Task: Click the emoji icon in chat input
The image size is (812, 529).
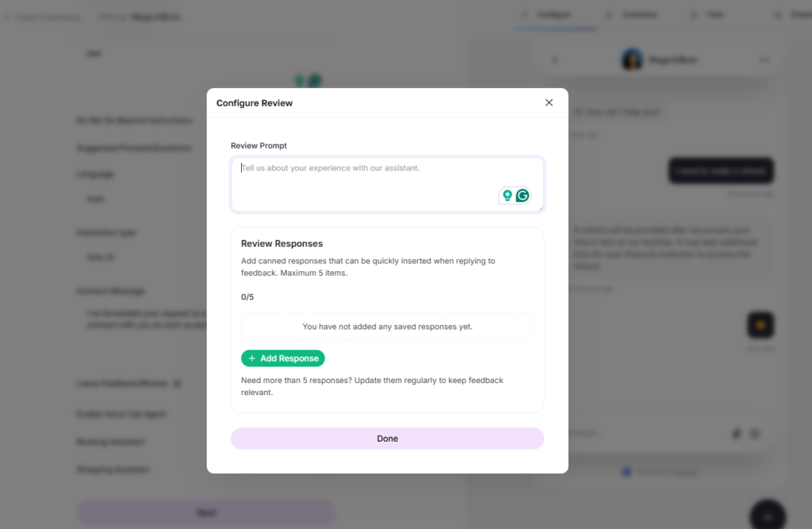Action: coord(755,433)
